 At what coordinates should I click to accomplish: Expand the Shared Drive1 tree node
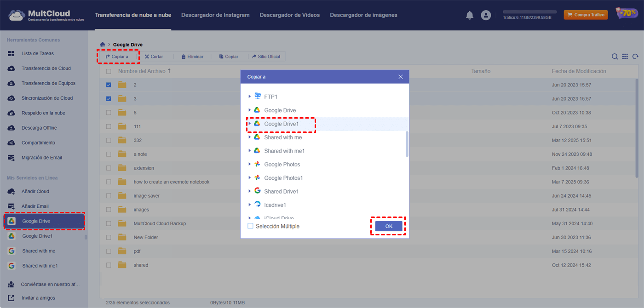[x=250, y=191]
